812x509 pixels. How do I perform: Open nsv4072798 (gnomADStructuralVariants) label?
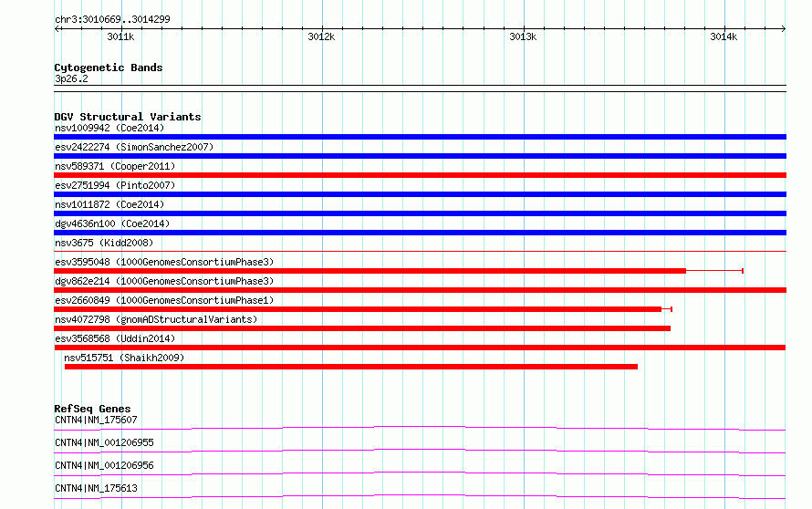point(156,319)
